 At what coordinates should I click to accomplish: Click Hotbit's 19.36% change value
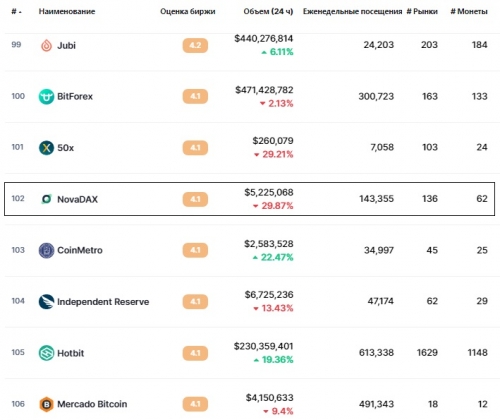pos(277,360)
